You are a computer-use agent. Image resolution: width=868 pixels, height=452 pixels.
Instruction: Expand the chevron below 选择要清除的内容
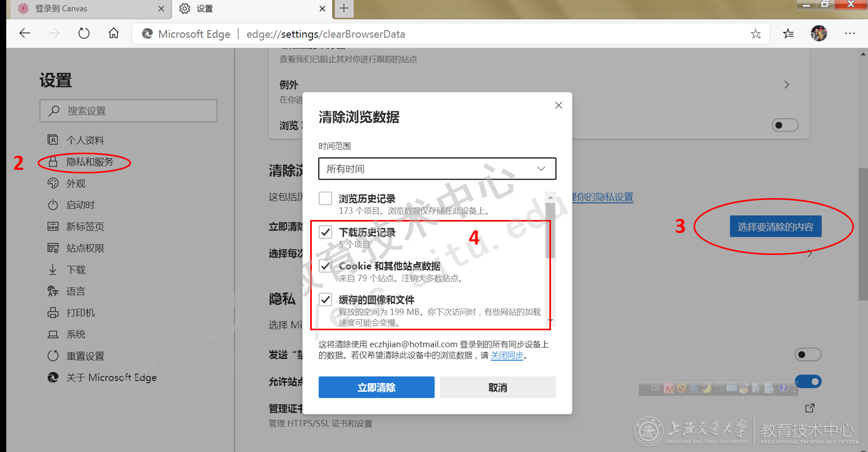(809, 253)
